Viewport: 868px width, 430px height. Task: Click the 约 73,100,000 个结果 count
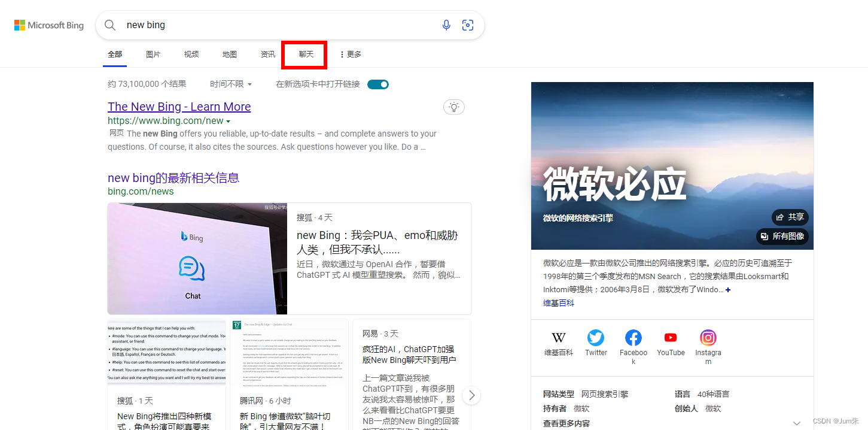click(147, 84)
